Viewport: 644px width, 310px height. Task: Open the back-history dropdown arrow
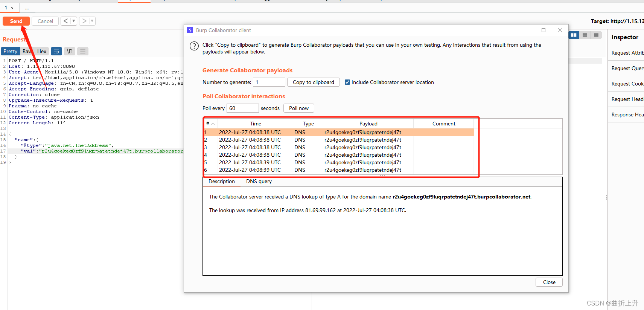click(74, 21)
